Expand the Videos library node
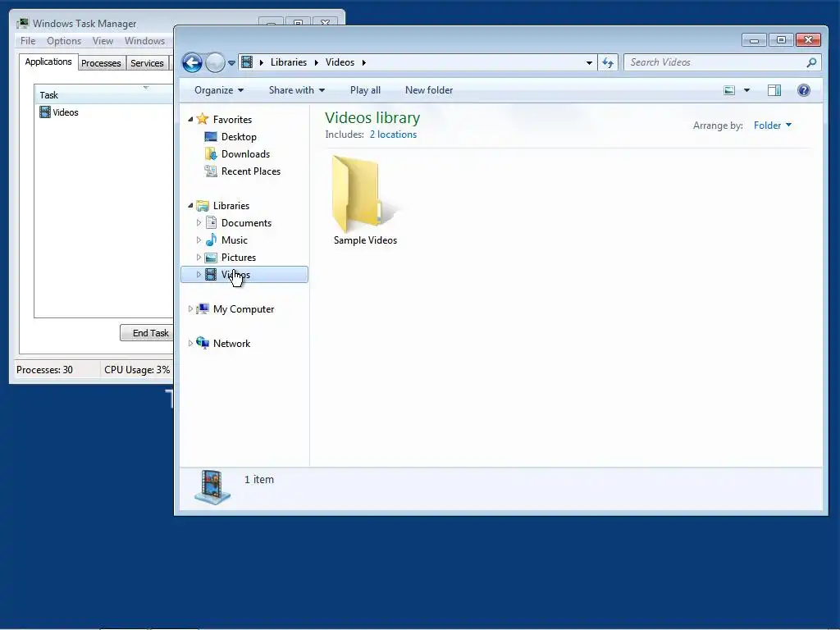 [x=199, y=274]
